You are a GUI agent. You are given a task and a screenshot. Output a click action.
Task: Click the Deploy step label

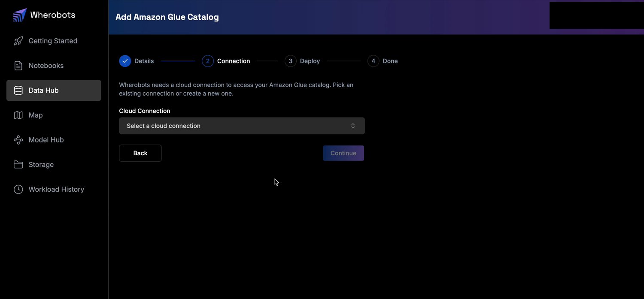[310, 61]
